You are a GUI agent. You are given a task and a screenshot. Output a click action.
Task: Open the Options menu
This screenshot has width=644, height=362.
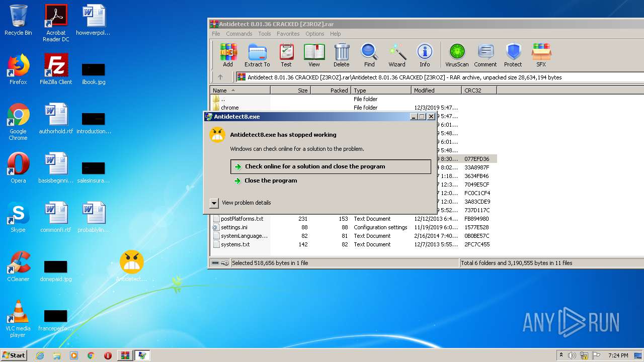pos(315,34)
